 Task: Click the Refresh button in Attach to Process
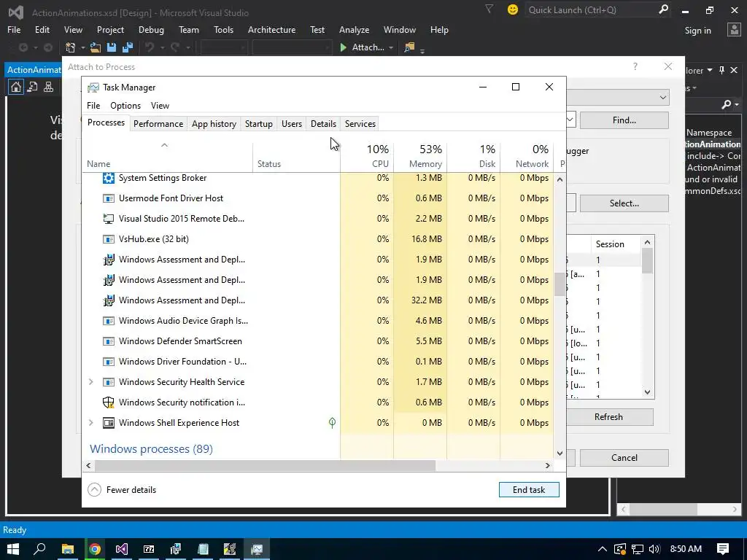point(608,416)
